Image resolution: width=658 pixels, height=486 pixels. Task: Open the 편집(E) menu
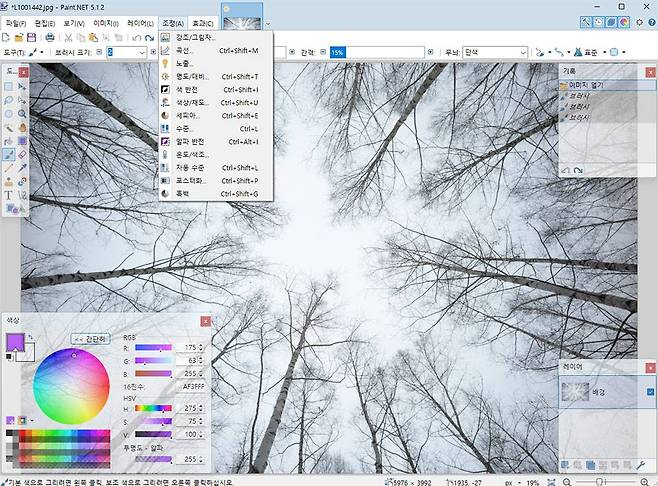(44, 24)
